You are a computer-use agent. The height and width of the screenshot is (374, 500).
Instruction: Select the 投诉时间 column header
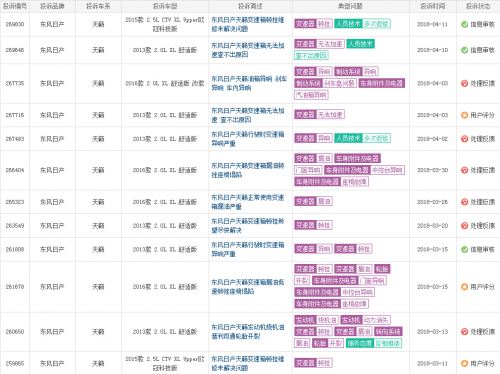433,6
